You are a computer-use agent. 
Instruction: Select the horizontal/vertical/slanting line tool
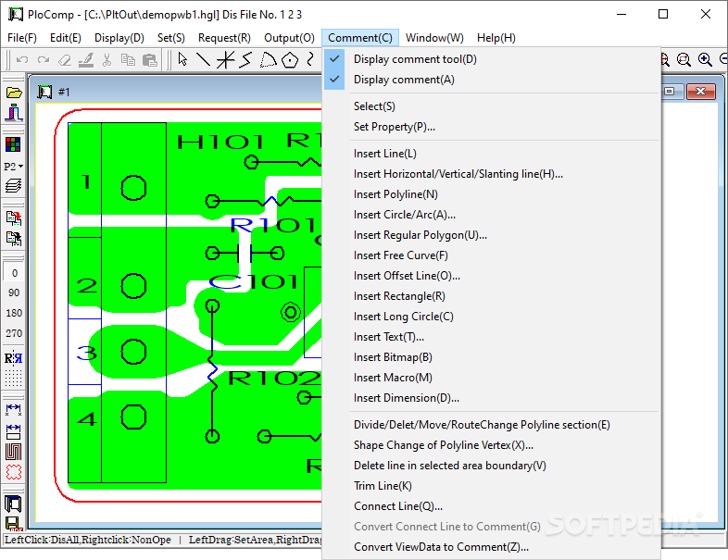225,60
